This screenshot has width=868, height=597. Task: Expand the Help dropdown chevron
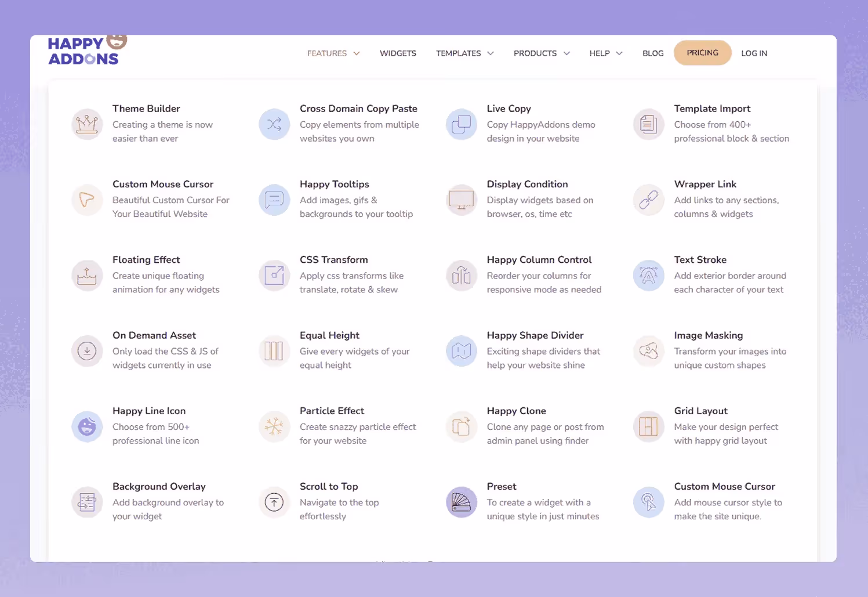click(619, 53)
